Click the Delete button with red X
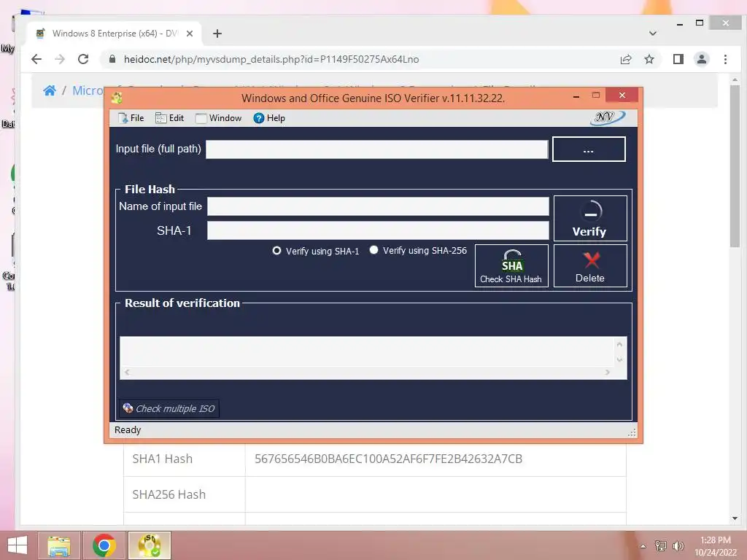This screenshot has height=560, width=747. 589,265
